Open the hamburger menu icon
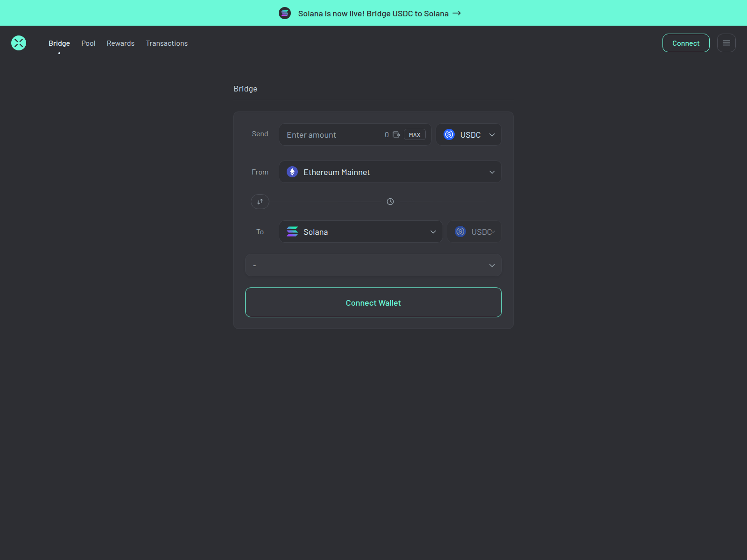This screenshot has width=747, height=560. coord(726,43)
